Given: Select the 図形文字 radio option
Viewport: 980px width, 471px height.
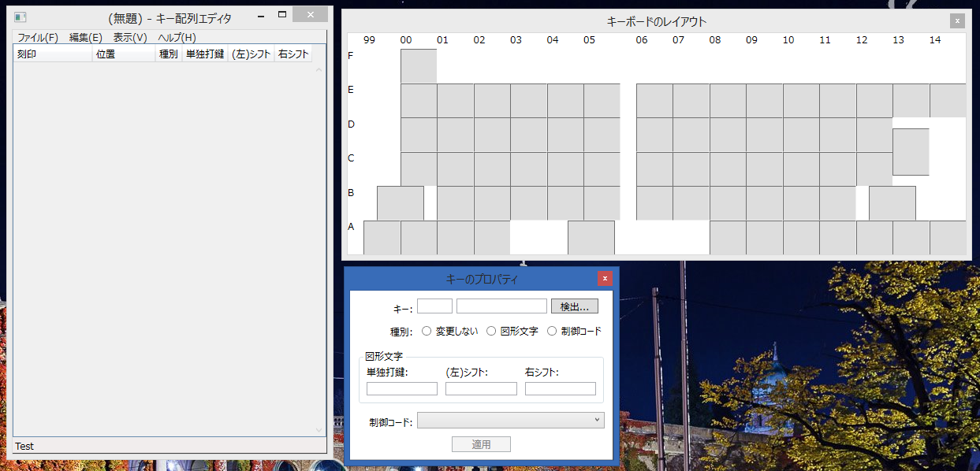Looking at the screenshot, I should [x=491, y=332].
